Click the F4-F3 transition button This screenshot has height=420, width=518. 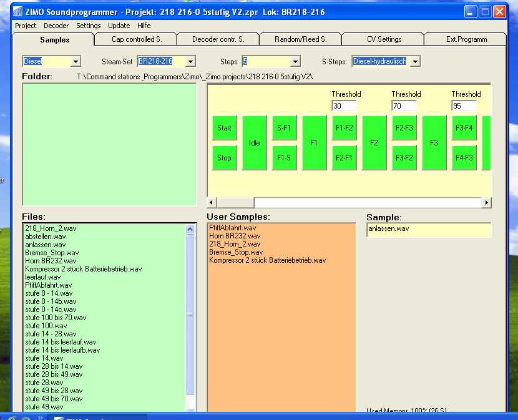[464, 158]
